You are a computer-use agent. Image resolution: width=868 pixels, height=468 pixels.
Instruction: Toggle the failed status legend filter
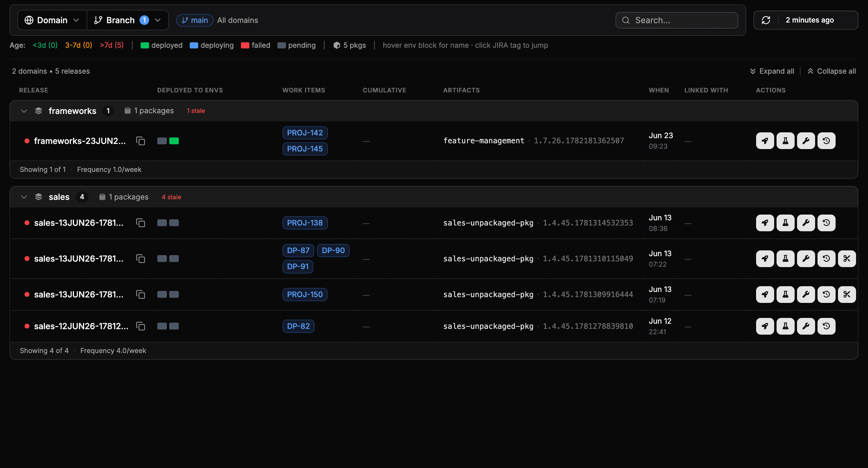pos(256,45)
